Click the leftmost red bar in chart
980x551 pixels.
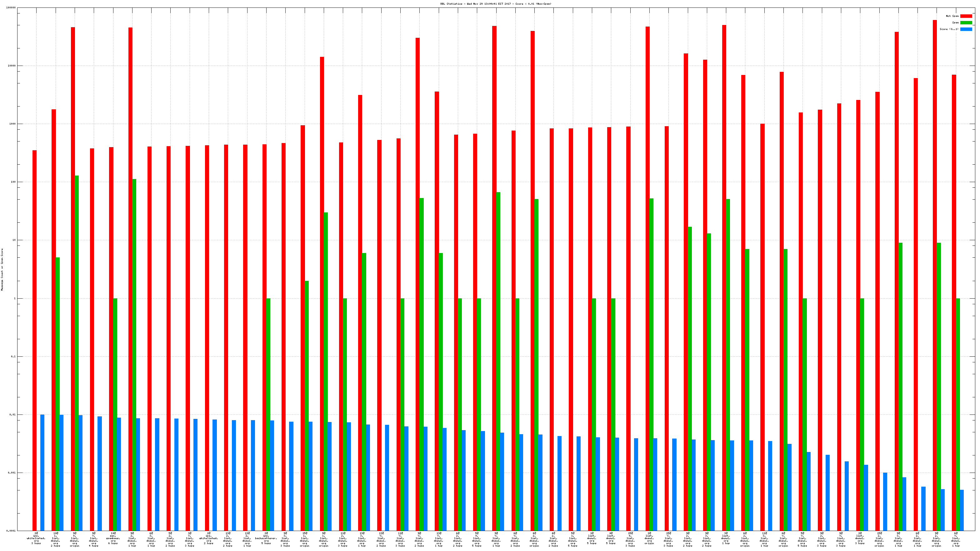[x=35, y=340]
